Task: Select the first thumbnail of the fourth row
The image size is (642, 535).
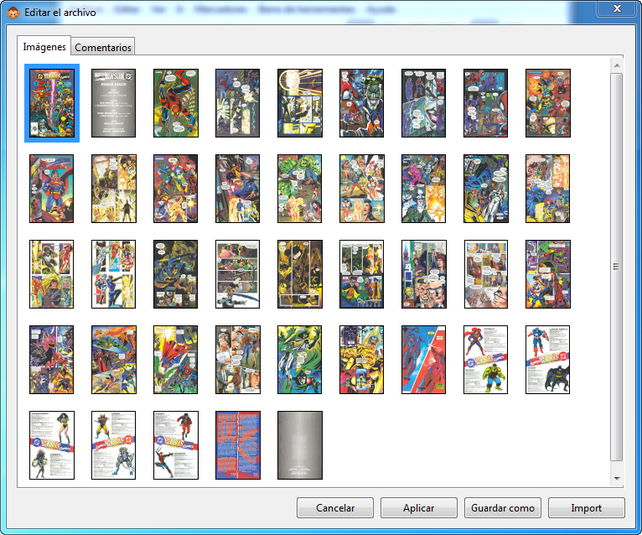Action: [52, 360]
